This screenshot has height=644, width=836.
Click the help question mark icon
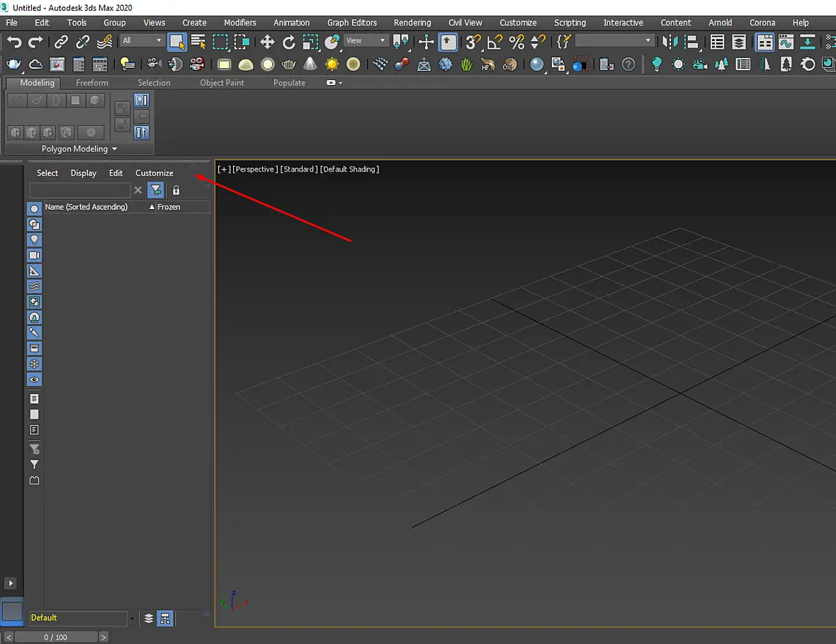coord(628,64)
